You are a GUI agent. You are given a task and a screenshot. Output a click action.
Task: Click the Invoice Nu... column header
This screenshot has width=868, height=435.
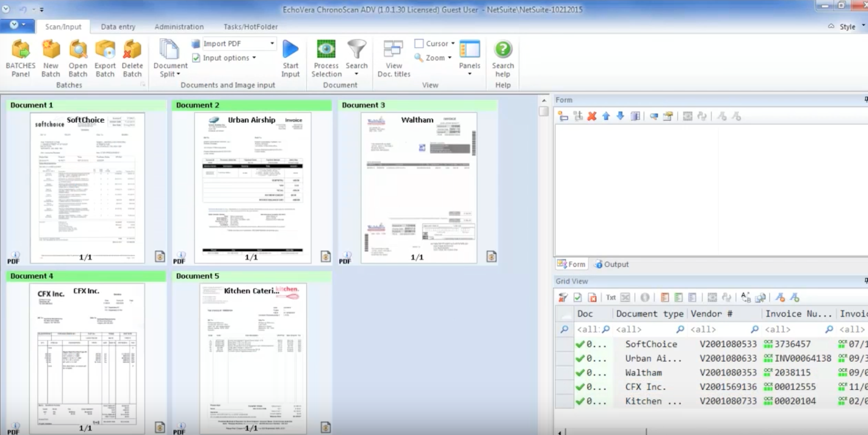pos(799,314)
